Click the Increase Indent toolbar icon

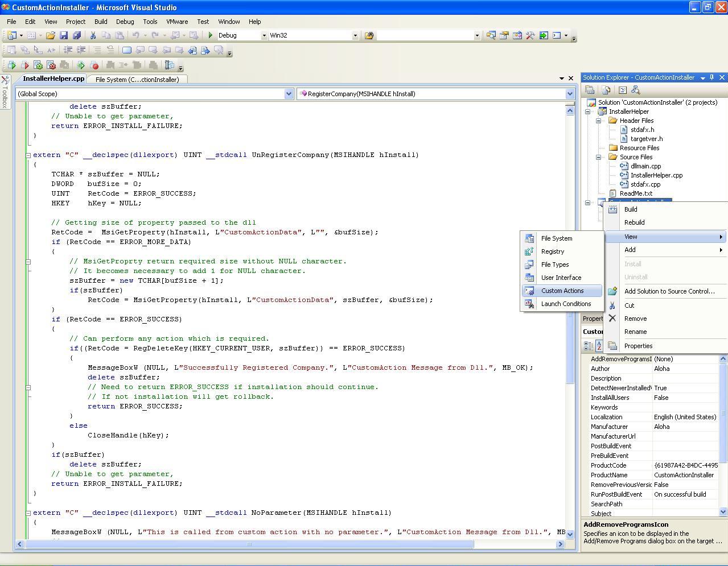[x=81, y=50]
